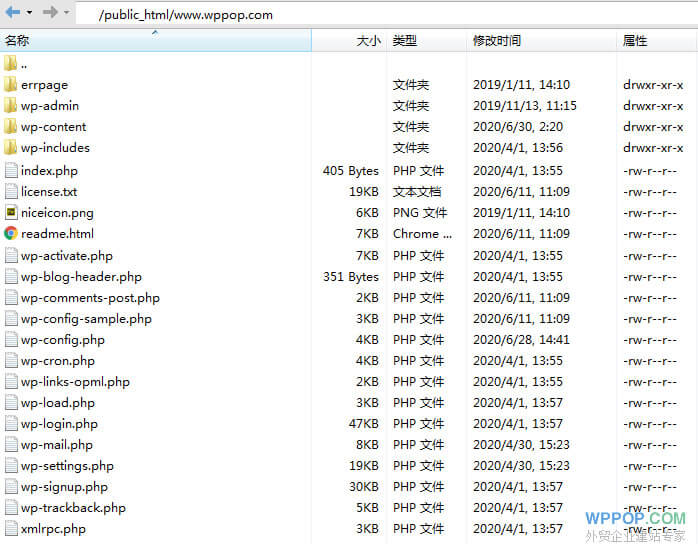Sort by the 大小 column header

coord(367,41)
